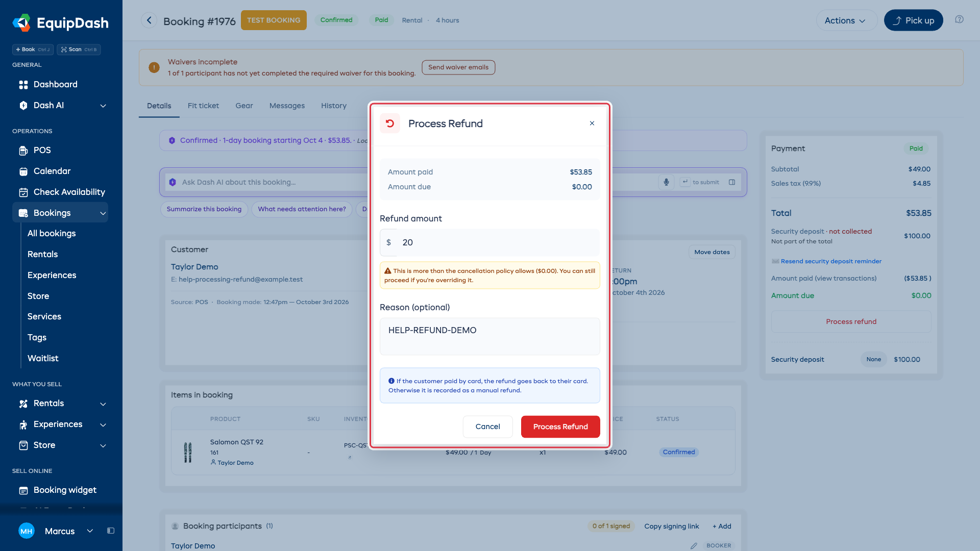Click the help question mark icon

[x=959, y=19]
